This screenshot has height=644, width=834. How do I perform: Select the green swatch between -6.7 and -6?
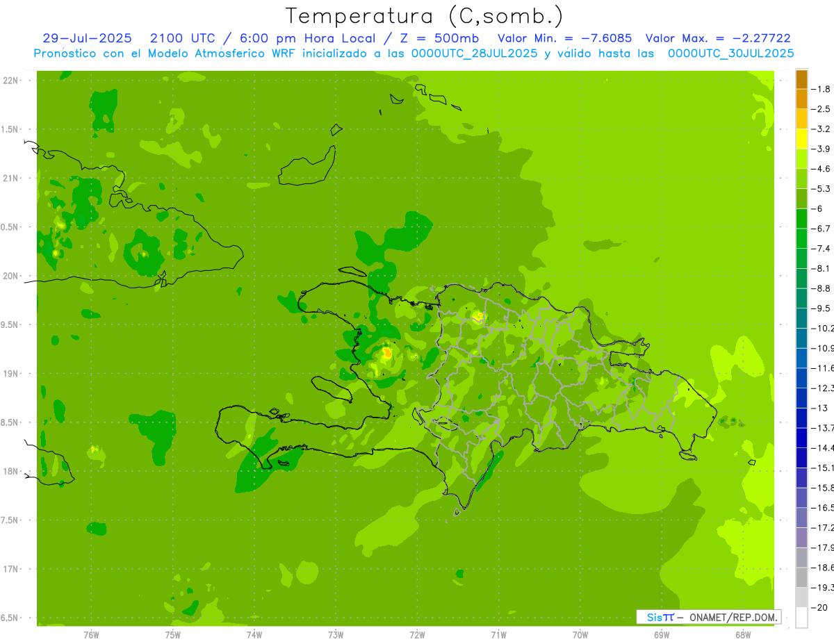(801, 219)
